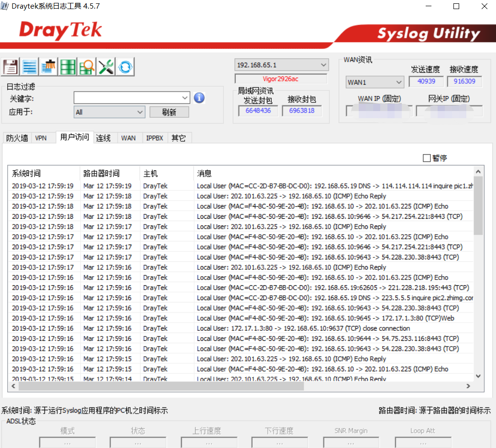The width and height of the screenshot is (496, 448).
Task: Switch to the VPN tab
Action: [x=41, y=138]
